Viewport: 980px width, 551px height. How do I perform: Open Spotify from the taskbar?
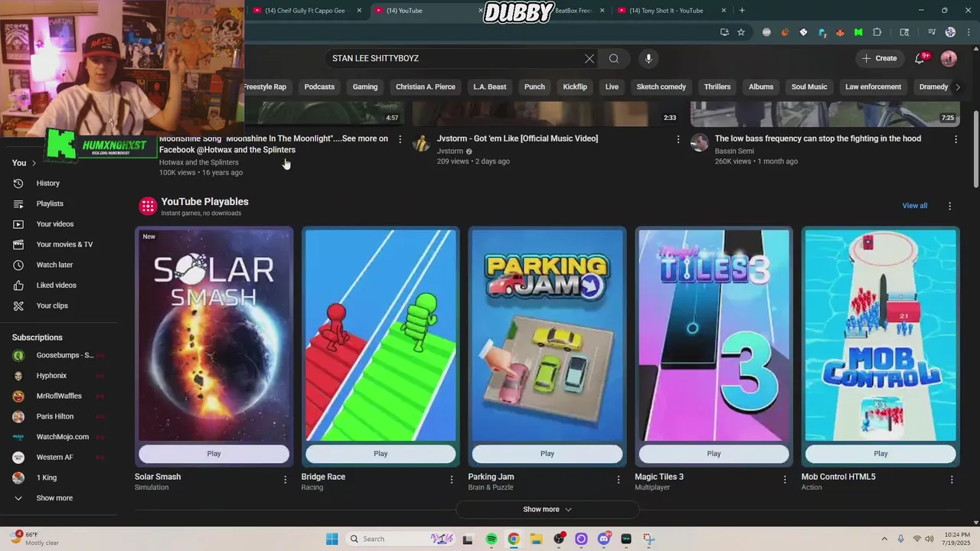coord(492,539)
